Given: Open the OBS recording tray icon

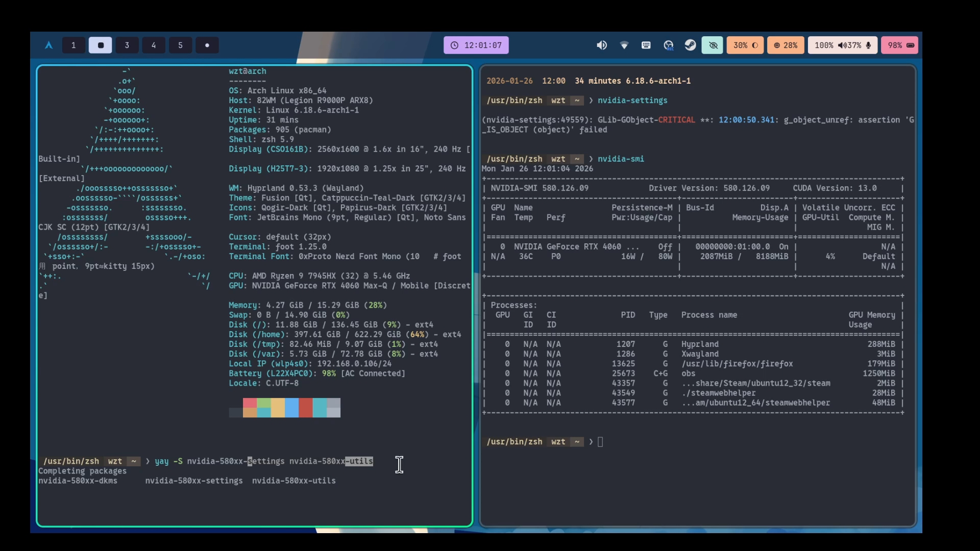Looking at the screenshot, I should tap(668, 45).
